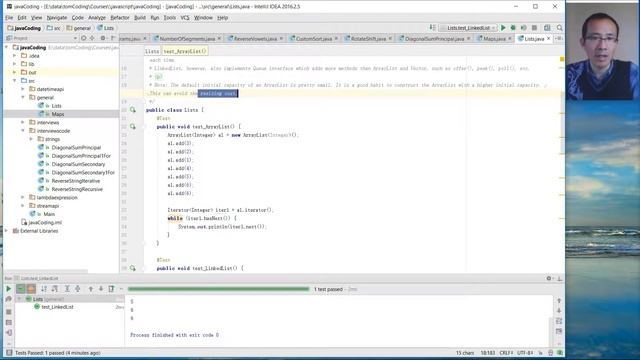Open Run panel gear settings
Screen dimensions: 640x360
coord(549,278)
